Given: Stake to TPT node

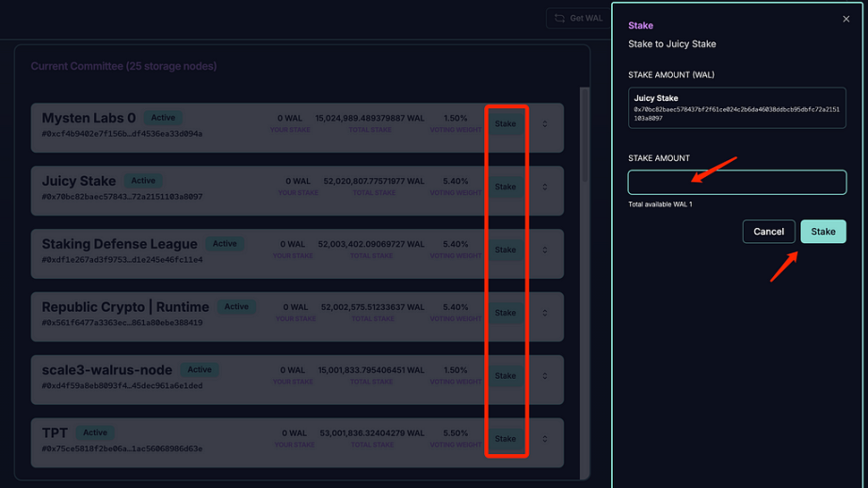Looking at the screenshot, I should tap(505, 439).
